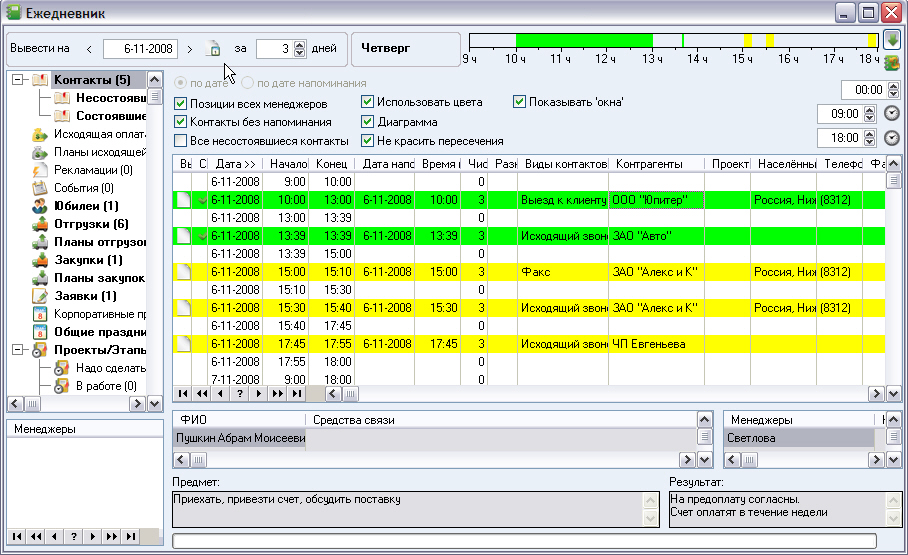
Task: Select ЧП Евгеньева cell
Action: pyautogui.click(x=656, y=344)
